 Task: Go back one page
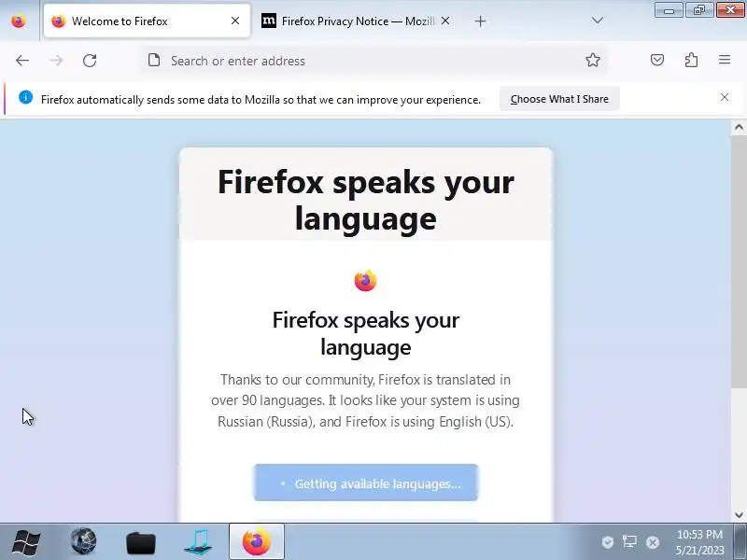pyautogui.click(x=22, y=61)
